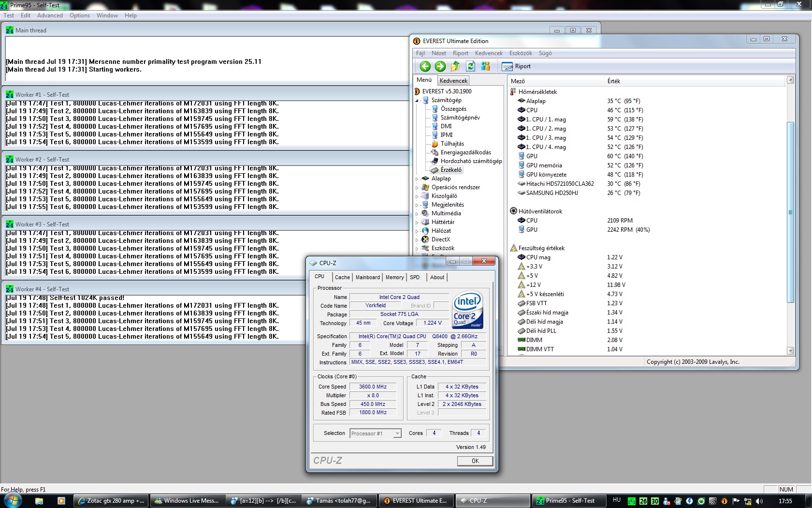Screen dimensions: 812x508
Task: Expand the Multimédia tree node
Action: click(417, 214)
